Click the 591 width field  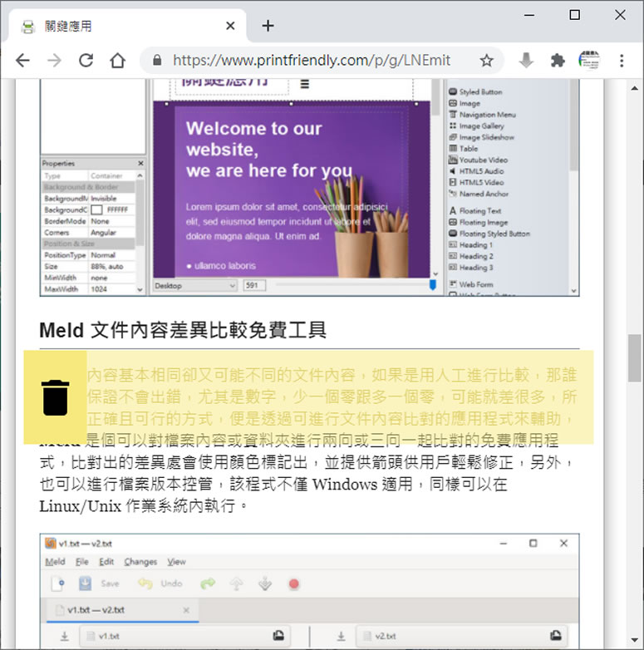click(x=254, y=286)
